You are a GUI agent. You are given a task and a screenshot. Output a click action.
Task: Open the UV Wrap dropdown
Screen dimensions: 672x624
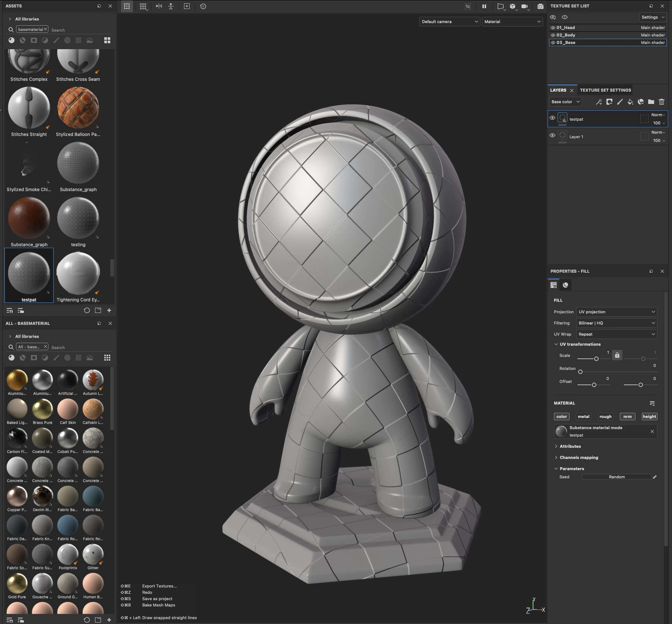[x=616, y=334]
